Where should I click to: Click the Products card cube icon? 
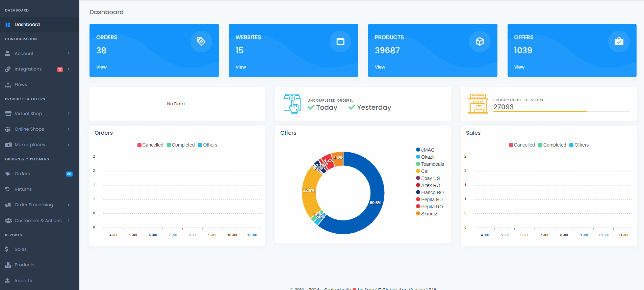coord(480,42)
